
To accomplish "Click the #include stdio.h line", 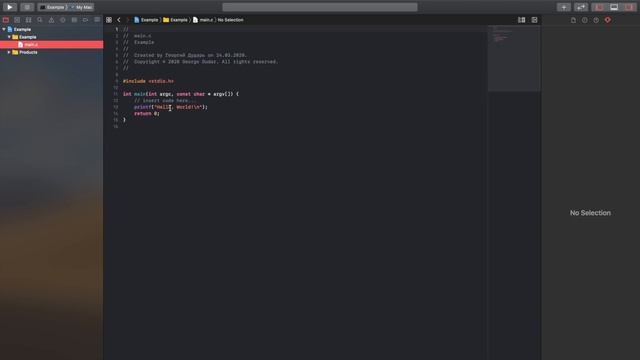I will click(x=148, y=81).
